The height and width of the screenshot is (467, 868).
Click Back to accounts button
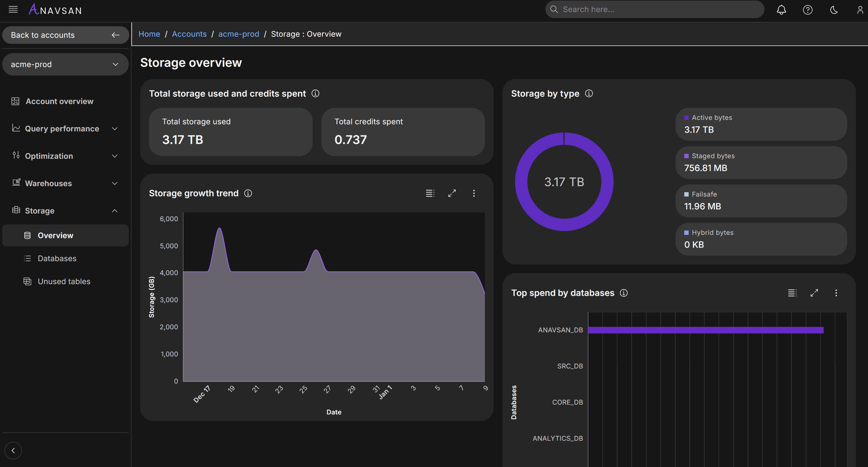(x=65, y=35)
